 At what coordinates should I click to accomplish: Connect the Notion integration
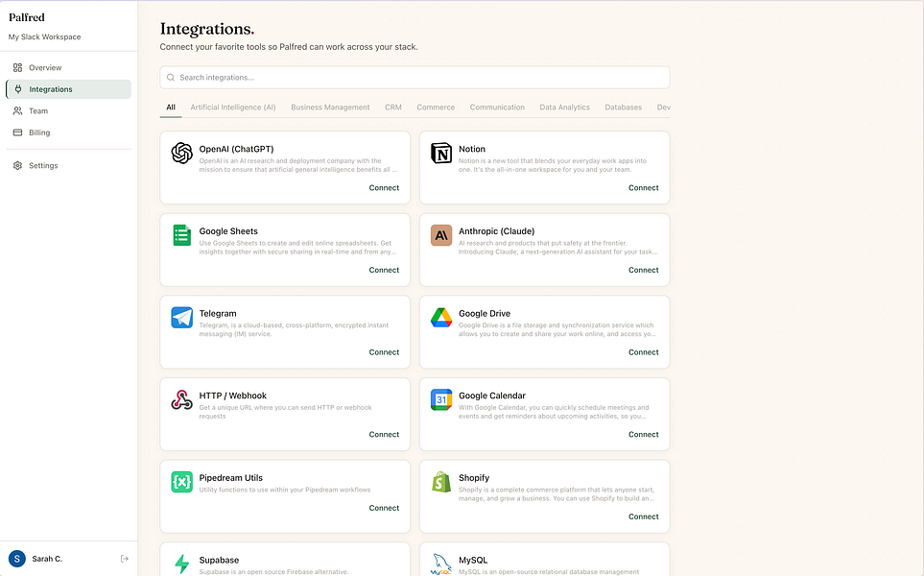pyautogui.click(x=644, y=188)
